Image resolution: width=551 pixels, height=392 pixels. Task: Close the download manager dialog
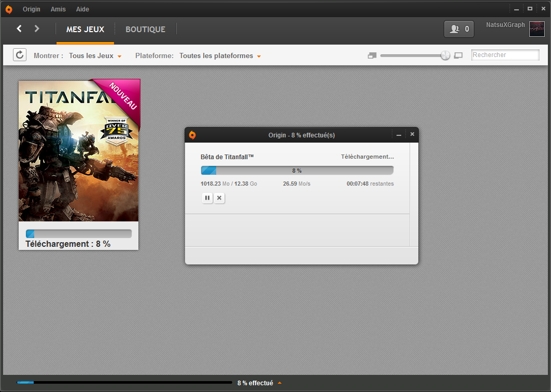[x=412, y=134]
